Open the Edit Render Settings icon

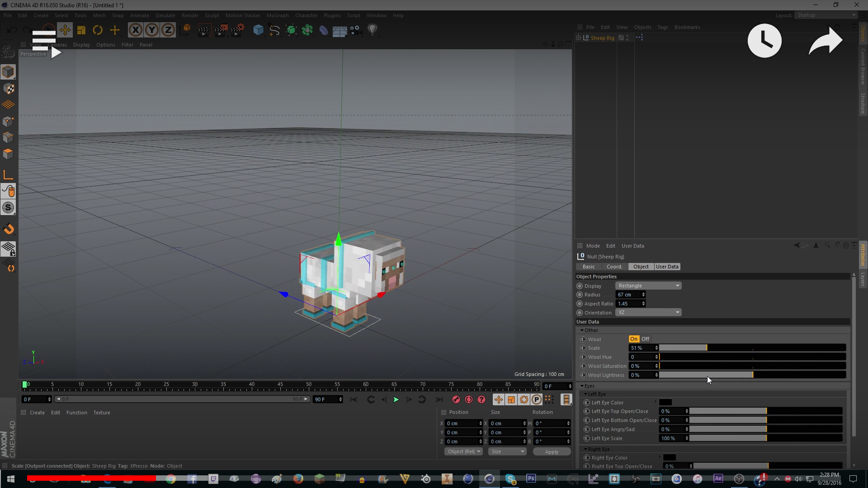click(237, 30)
